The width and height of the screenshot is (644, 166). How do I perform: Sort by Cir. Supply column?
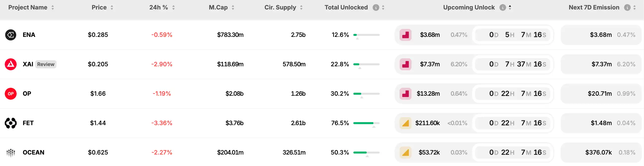click(301, 7)
